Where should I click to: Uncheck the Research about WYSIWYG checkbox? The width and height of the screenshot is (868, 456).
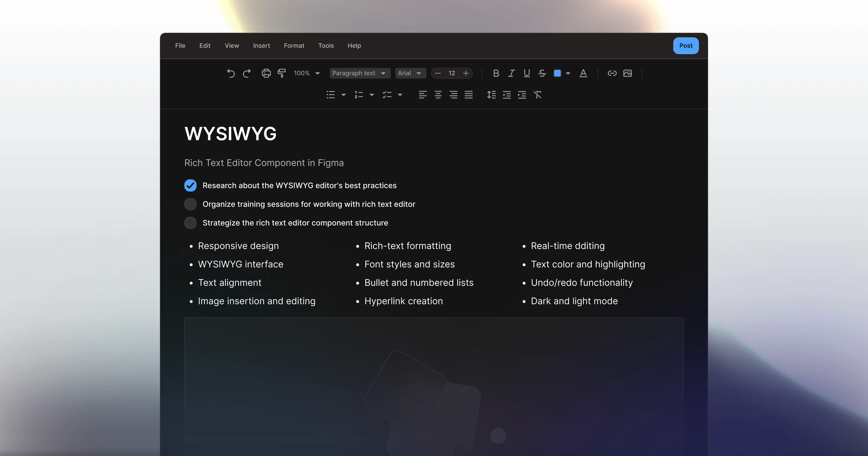[x=190, y=185]
